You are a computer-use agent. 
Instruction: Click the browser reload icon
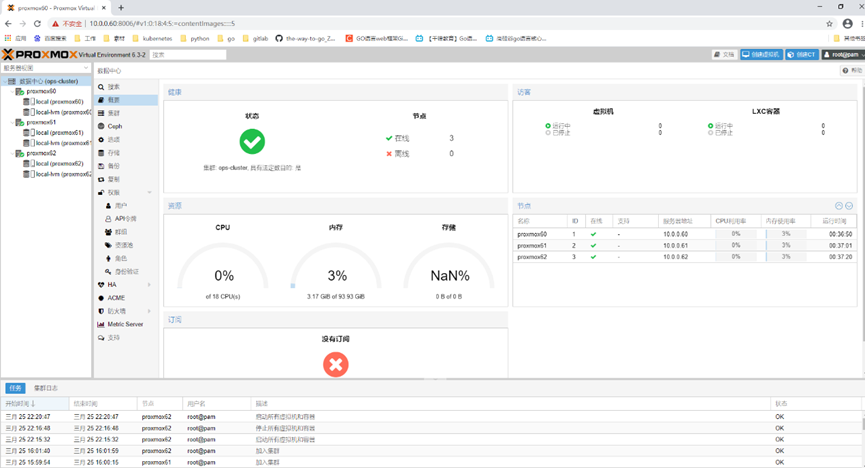(37, 24)
